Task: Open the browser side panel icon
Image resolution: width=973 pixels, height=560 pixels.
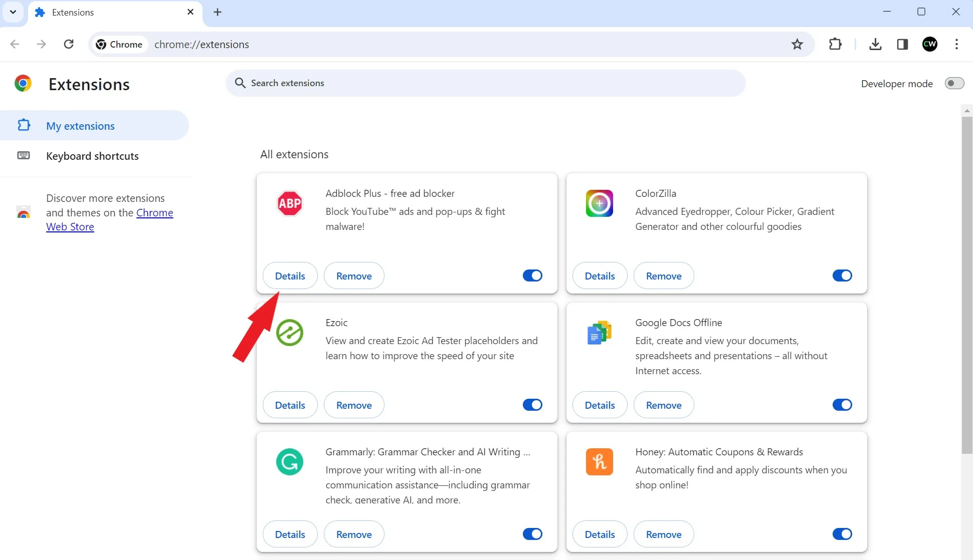Action: tap(902, 44)
